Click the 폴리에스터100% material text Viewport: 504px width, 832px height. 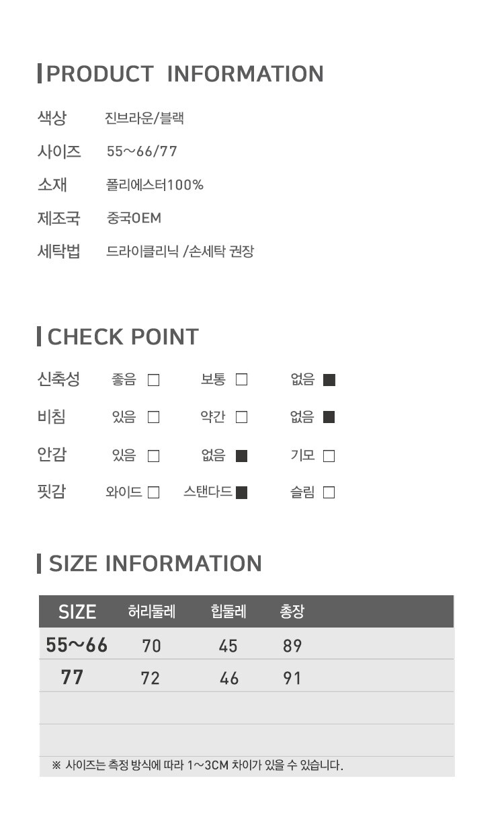(x=155, y=185)
